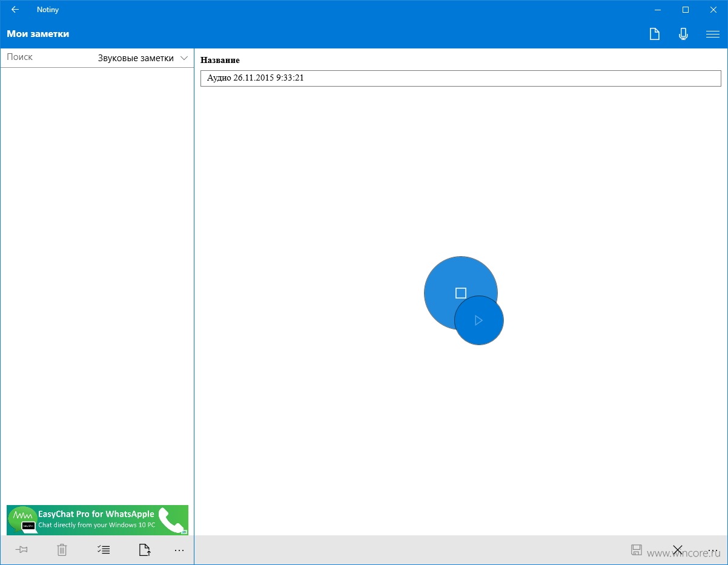
Task: Expand the Звуковые заметки filter dropdown
Action: [143, 58]
